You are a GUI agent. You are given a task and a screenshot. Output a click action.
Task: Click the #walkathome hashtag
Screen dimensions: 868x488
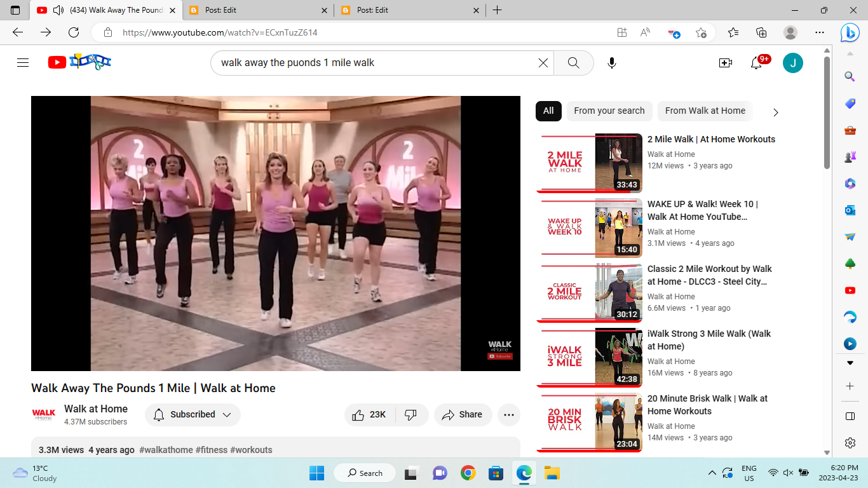coord(166,450)
